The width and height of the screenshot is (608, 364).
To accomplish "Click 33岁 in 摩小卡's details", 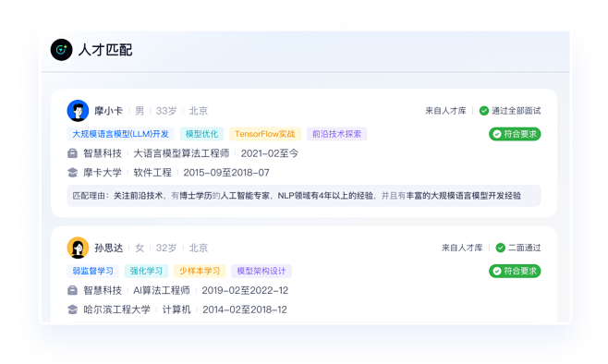I will click(166, 111).
